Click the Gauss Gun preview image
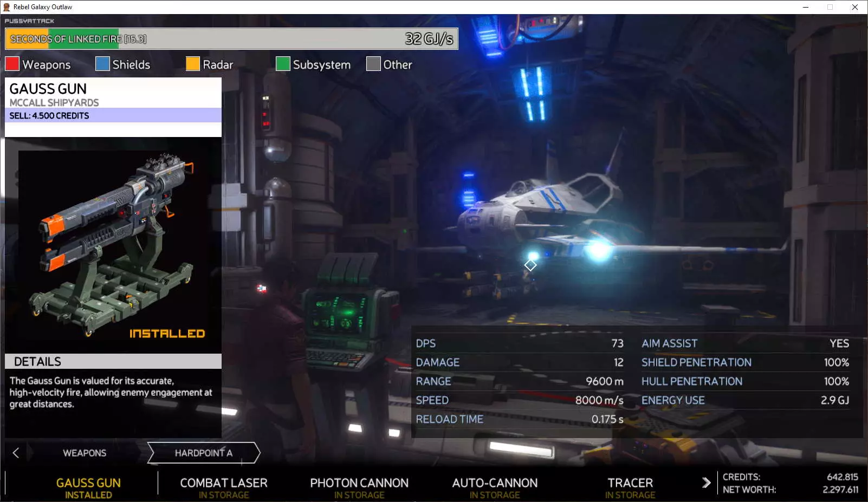 point(113,245)
